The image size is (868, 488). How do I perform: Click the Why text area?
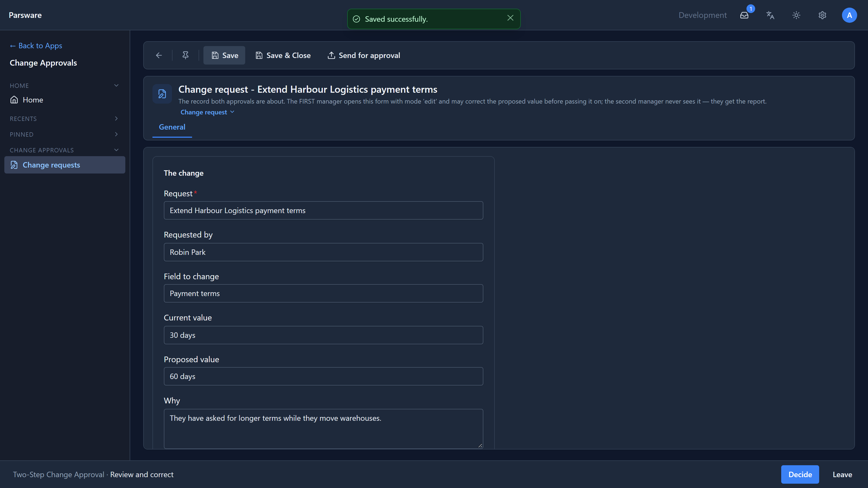(x=323, y=429)
